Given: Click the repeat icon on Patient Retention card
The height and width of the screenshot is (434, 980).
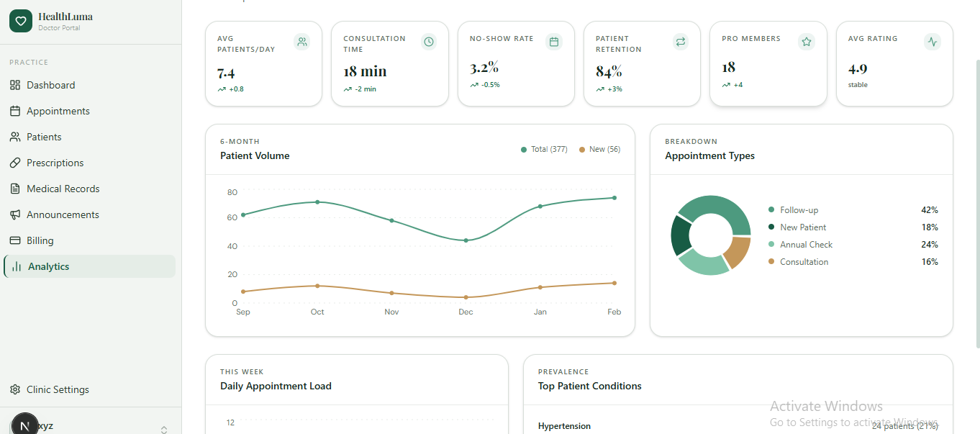Looking at the screenshot, I should point(680,42).
